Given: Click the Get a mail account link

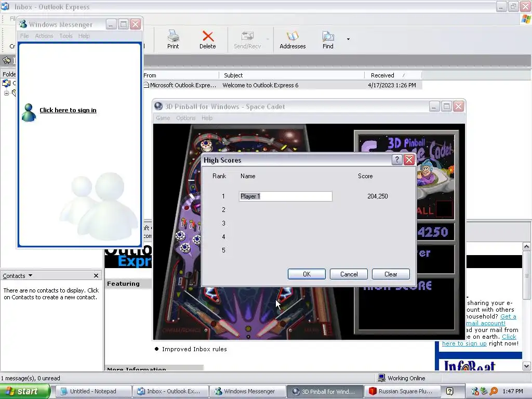Looking at the screenshot, I should pos(491,320).
